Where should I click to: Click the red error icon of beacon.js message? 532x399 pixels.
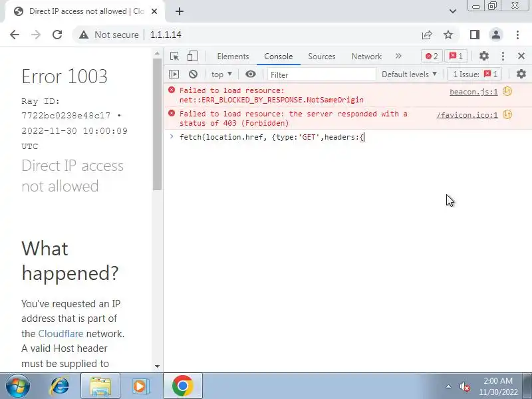tap(172, 90)
